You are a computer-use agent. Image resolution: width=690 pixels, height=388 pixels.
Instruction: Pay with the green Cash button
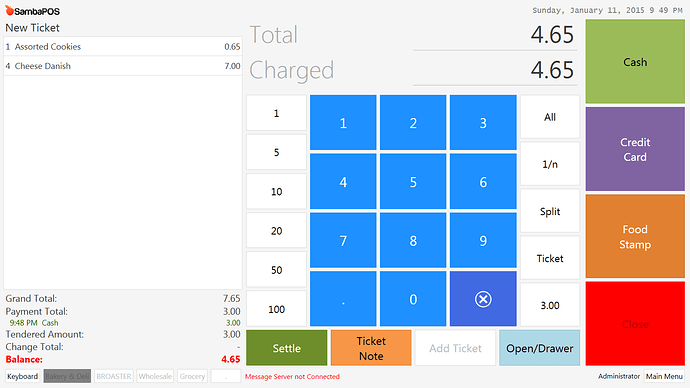tap(635, 62)
